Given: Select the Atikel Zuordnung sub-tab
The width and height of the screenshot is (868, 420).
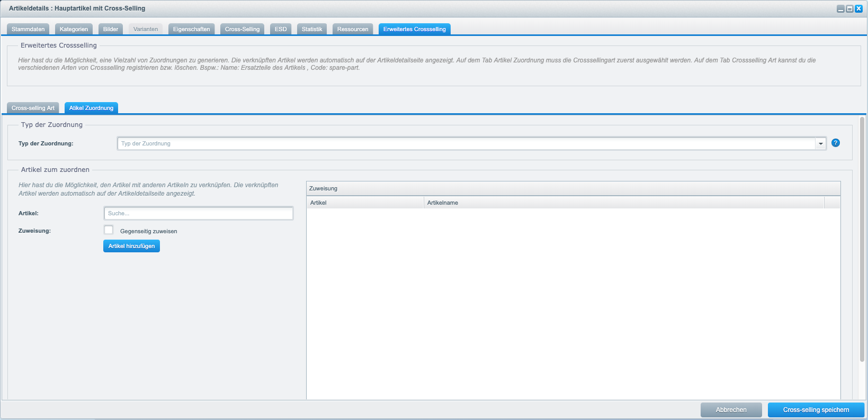Looking at the screenshot, I should tap(91, 108).
